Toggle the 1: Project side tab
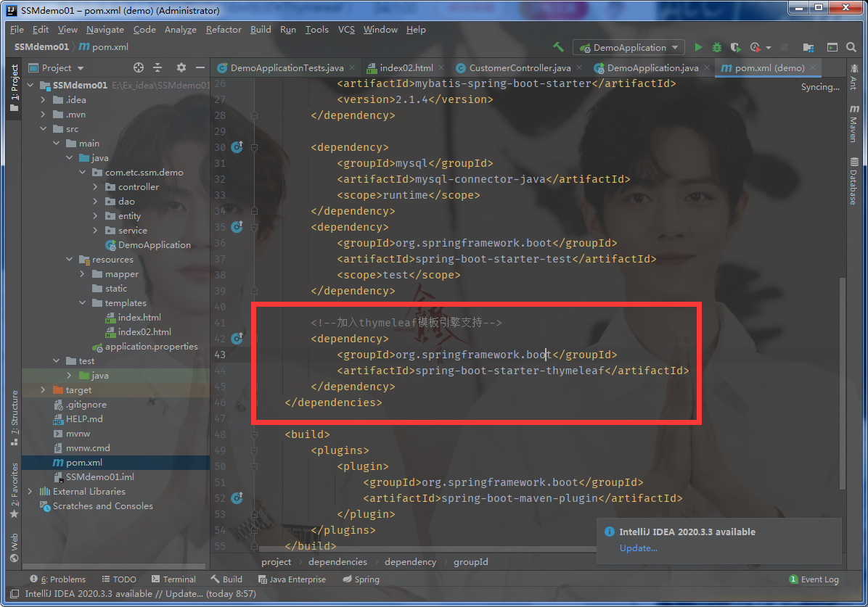This screenshot has height=607, width=868. point(15,88)
